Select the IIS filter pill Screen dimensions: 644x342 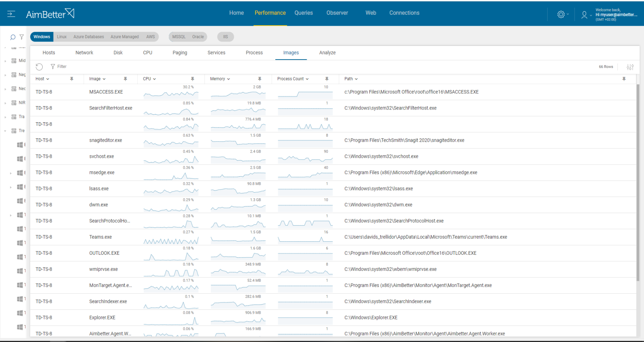(x=225, y=37)
